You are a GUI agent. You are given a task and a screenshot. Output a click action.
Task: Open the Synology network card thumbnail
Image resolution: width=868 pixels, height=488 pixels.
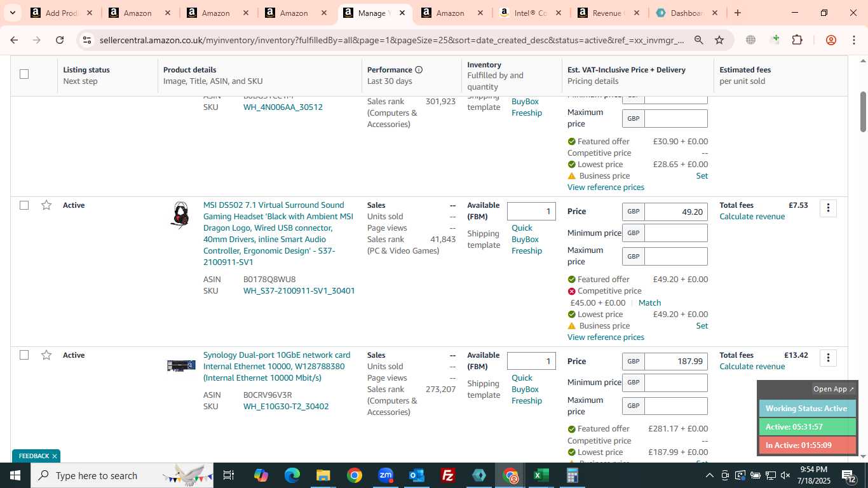(181, 365)
